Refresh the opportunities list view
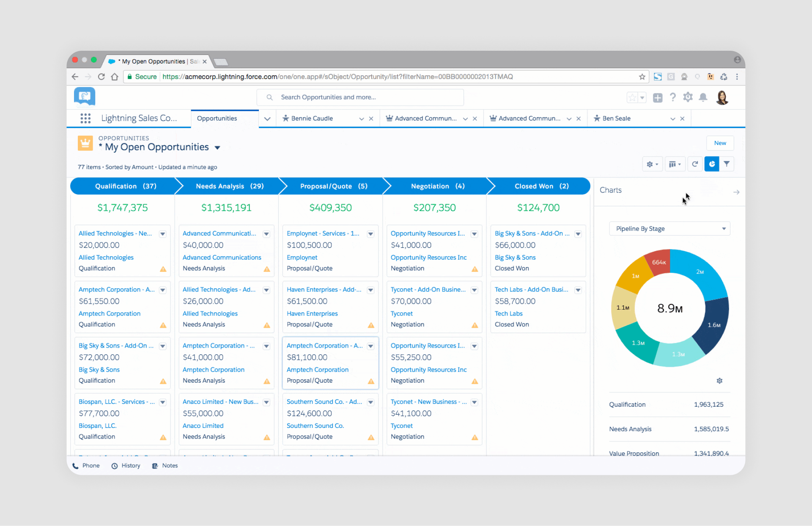 695,164
